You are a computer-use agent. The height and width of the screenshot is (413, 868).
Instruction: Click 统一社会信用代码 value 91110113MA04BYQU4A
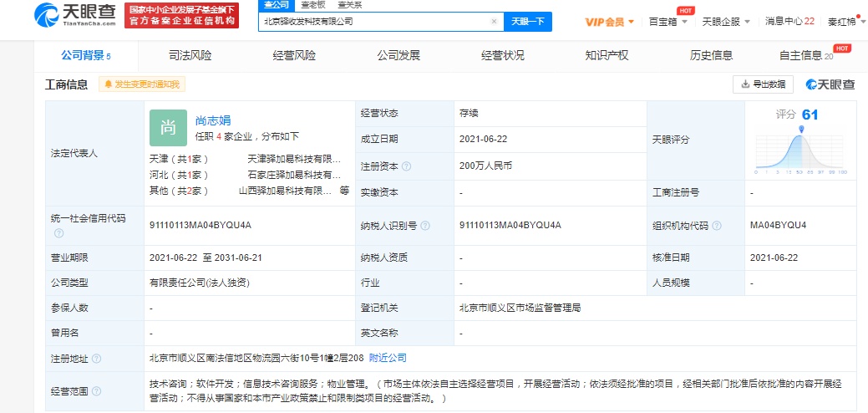pyautogui.click(x=201, y=225)
